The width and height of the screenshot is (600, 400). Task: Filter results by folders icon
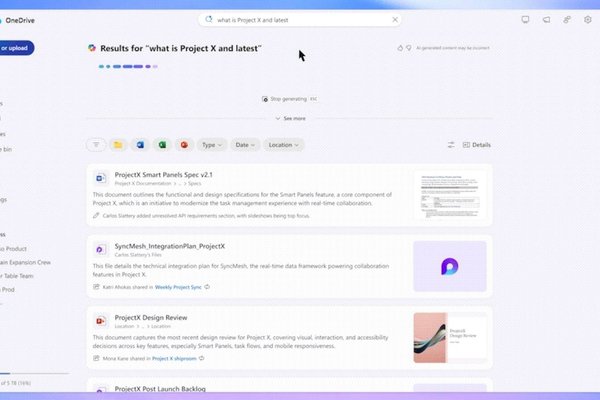pos(118,145)
